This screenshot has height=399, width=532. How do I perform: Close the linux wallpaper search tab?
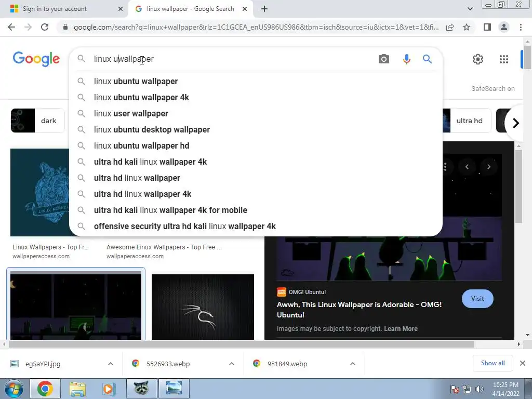(245, 9)
